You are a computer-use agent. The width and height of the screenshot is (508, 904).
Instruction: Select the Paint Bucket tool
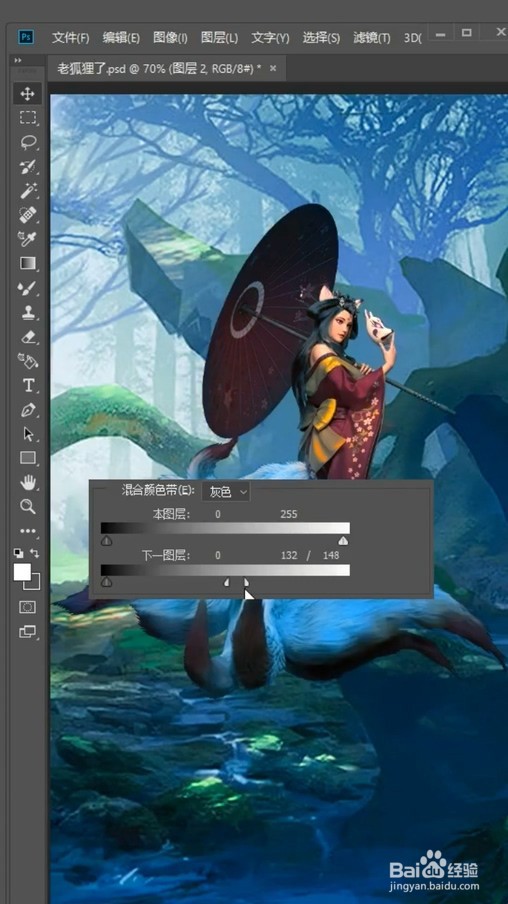pos(28,361)
